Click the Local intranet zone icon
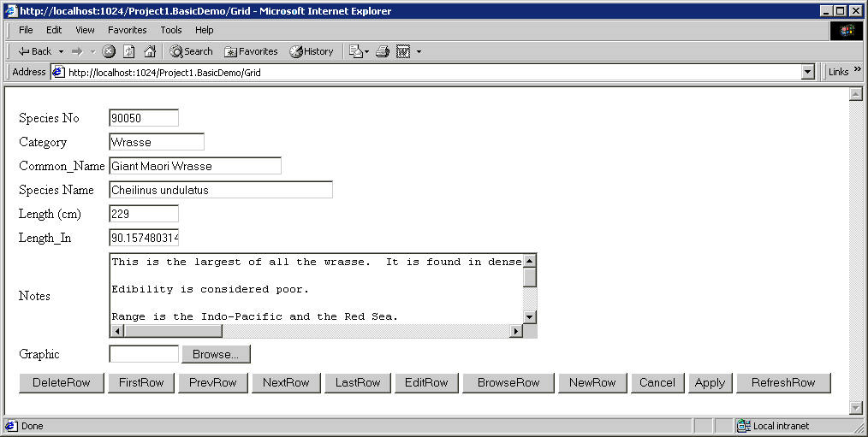The image size is (868, 437). 743,425
